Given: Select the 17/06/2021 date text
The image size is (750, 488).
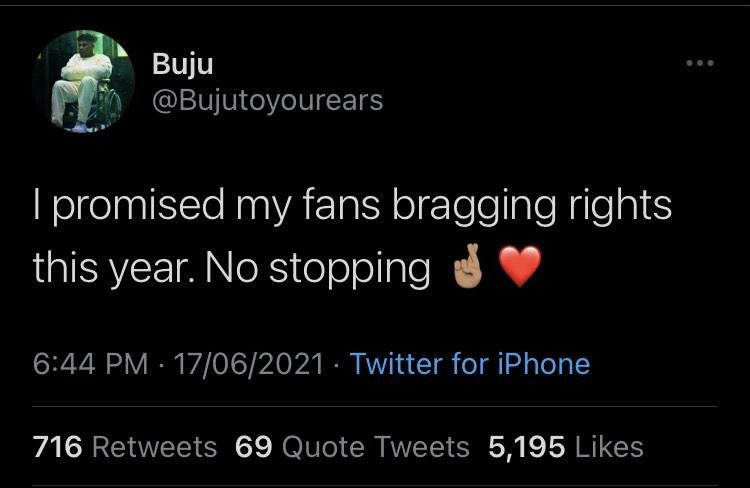Looking at the screenshot, I should pos(249,364).
